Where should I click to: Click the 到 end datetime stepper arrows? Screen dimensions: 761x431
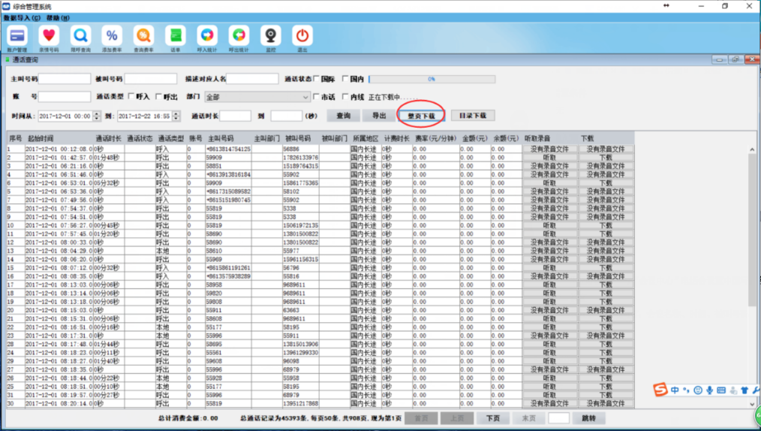click(x=176, y=116)
